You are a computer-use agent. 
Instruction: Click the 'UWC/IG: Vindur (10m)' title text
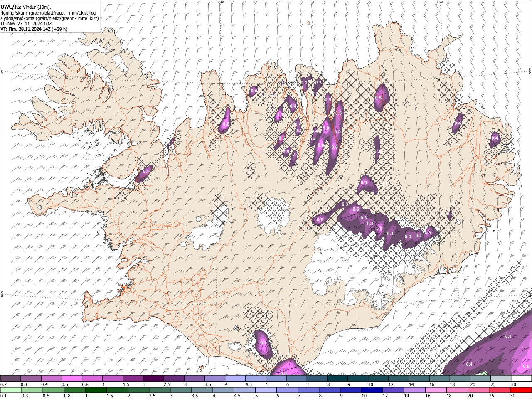pos(25,7)
